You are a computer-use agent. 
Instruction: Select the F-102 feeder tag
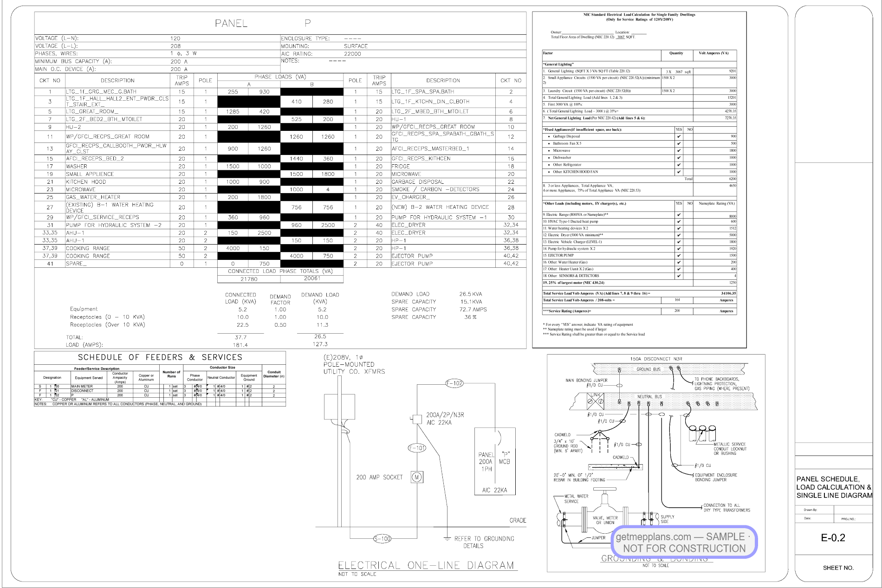(x=454, y=383)
